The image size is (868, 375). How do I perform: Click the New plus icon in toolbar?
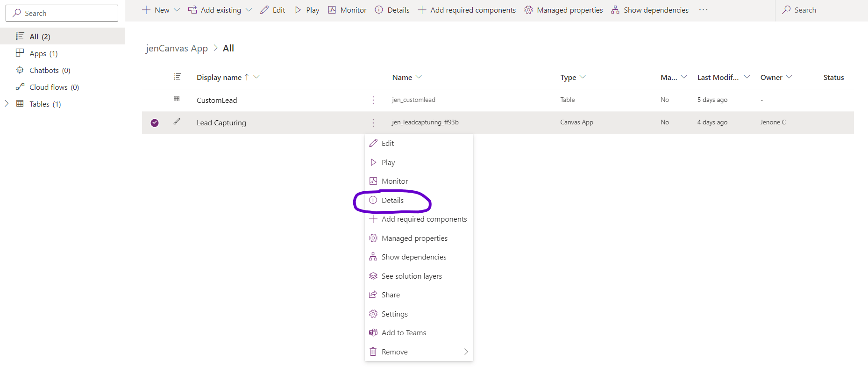click(146, 10)
